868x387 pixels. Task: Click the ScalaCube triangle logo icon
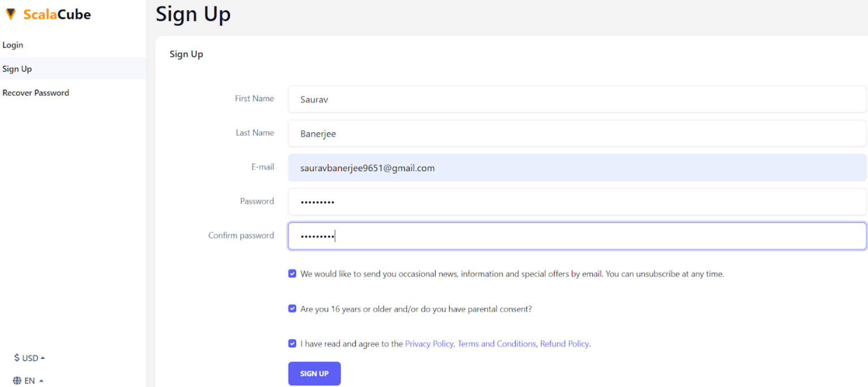coord(10,14)
